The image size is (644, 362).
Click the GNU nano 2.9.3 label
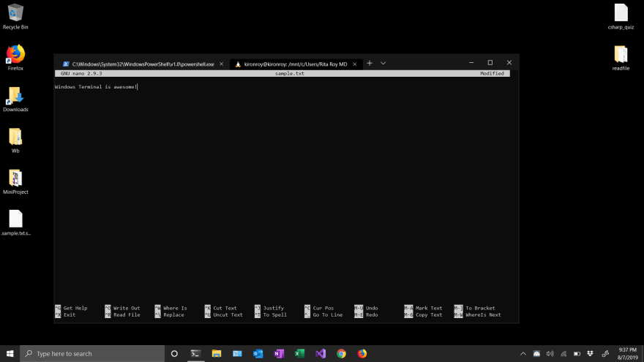click(x=81, y=73)
